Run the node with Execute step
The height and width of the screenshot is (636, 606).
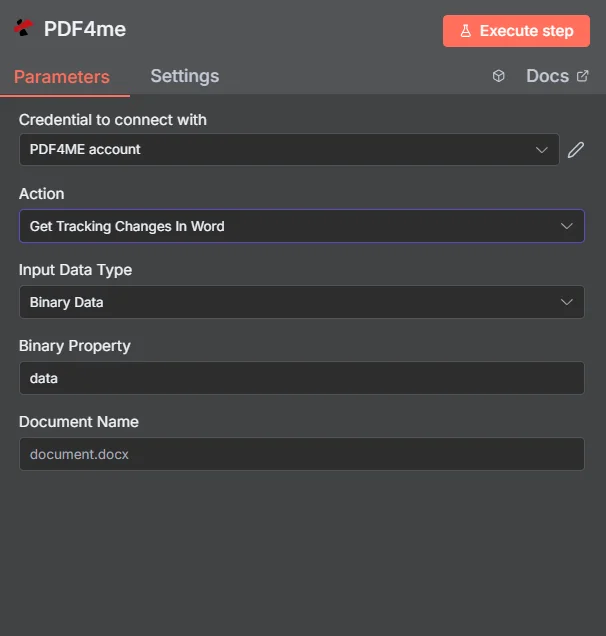[x=516, y=31]
